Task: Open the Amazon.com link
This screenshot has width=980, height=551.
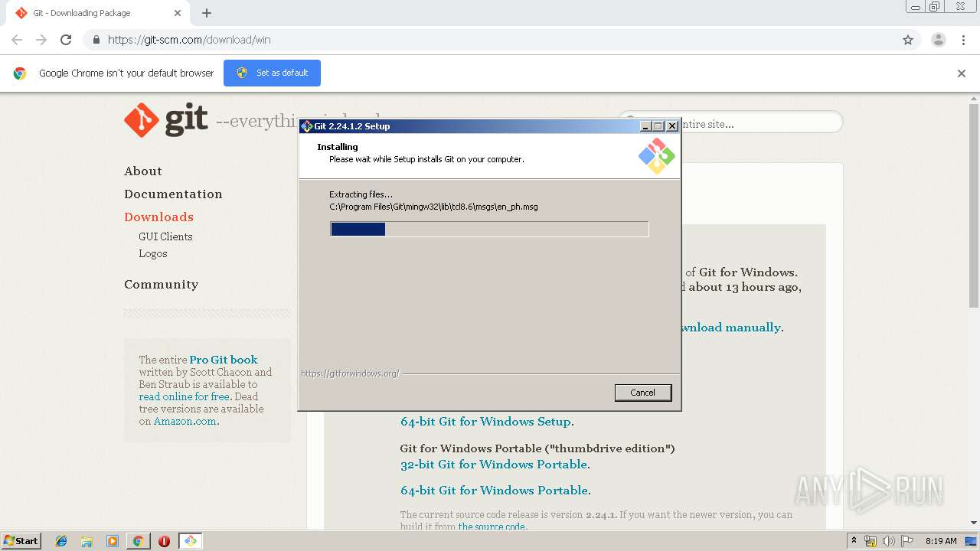Action: [185, 421]
